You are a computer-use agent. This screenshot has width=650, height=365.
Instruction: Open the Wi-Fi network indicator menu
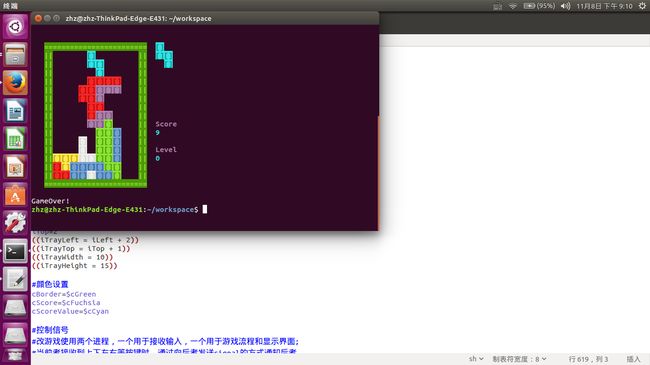pos(513,6)
